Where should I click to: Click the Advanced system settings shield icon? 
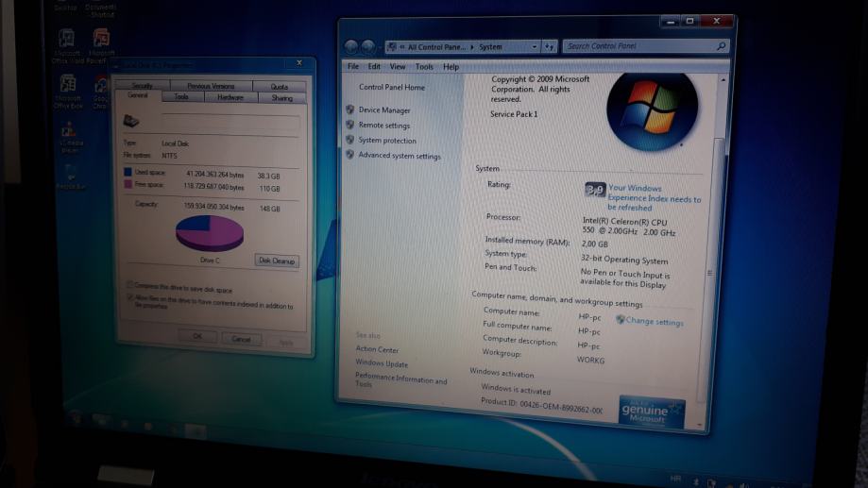(x=349, y=155)
